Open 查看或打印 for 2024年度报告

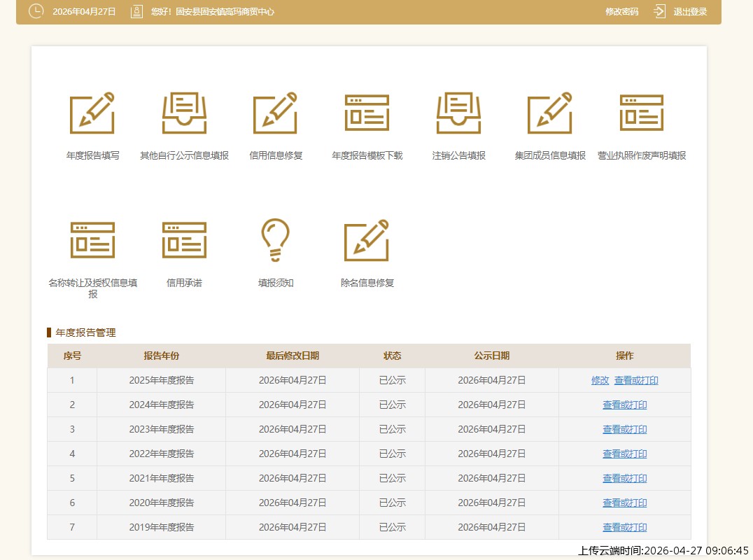[x=624, y=405]
